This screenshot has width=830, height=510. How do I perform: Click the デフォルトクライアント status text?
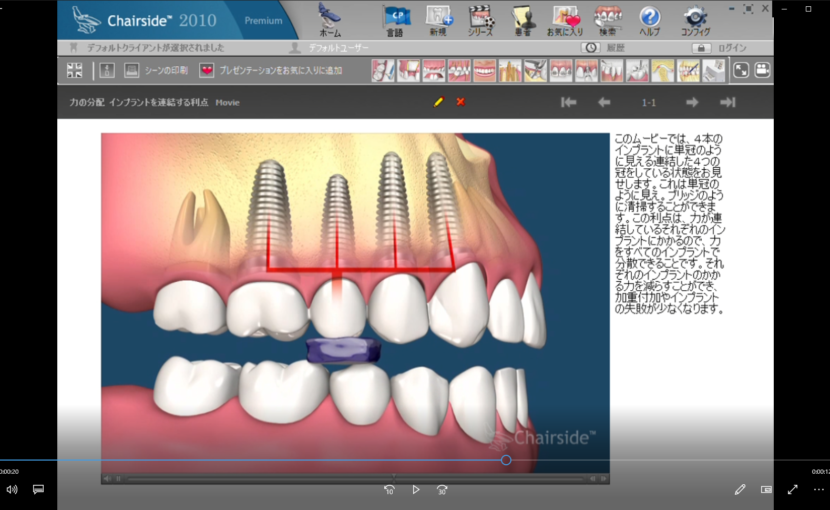156,48
